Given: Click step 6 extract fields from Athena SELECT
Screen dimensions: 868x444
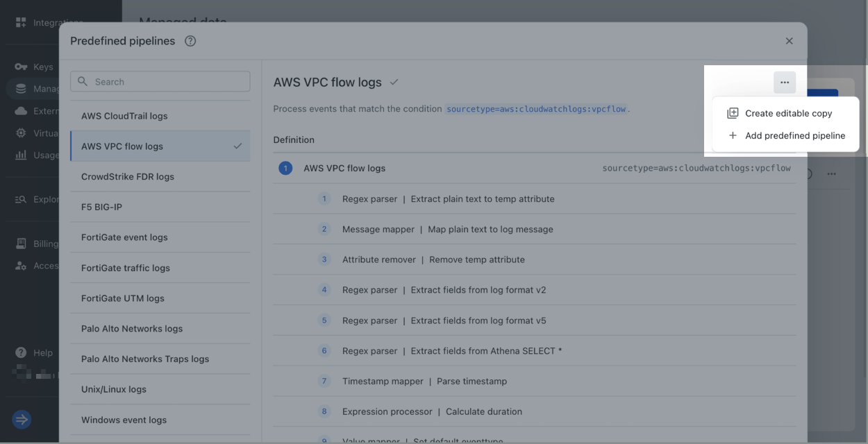Looking at the screenshot, I should [x=535, y=351].
